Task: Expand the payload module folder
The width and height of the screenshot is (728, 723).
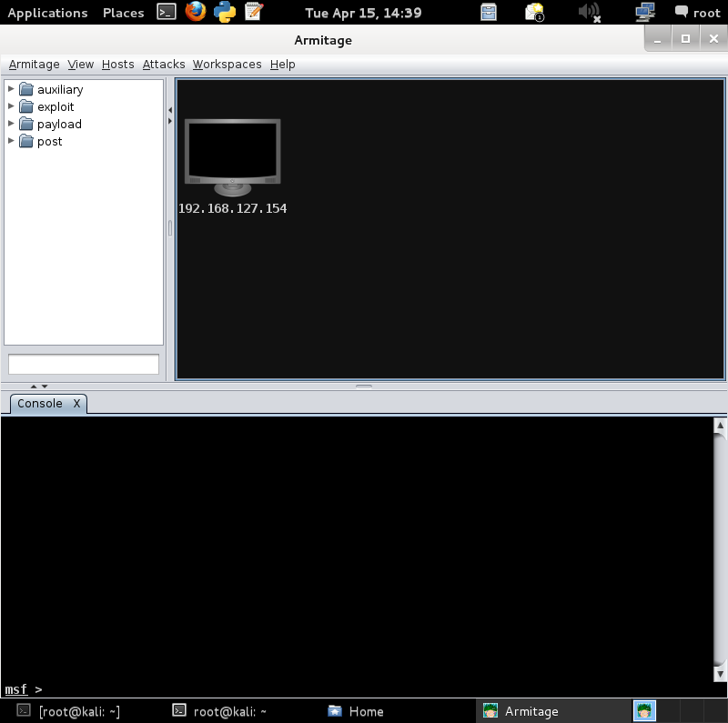Action: click(11, 124)
